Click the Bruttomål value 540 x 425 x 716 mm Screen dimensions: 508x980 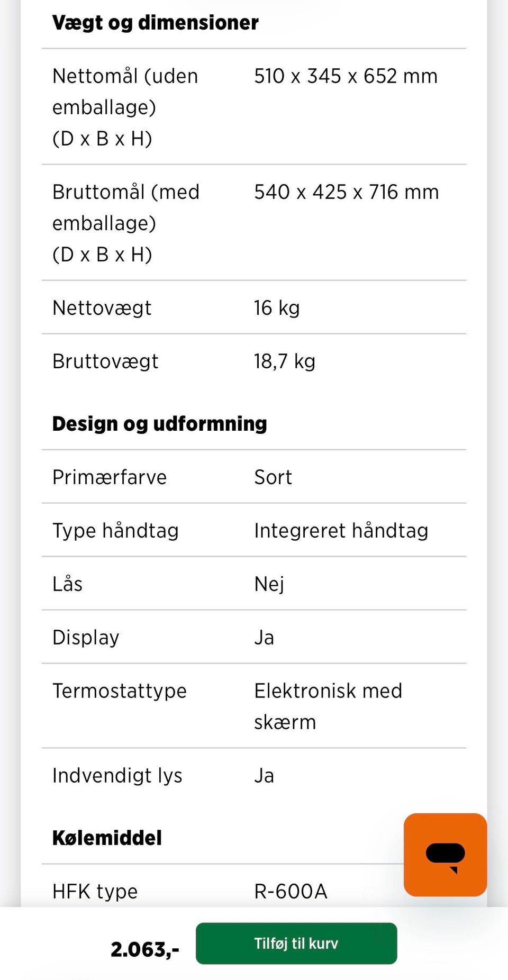[346, 192]
